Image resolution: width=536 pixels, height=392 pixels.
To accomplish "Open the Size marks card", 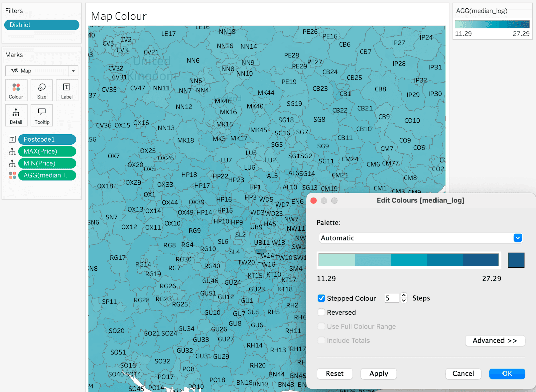I will [x=42, y=90].
